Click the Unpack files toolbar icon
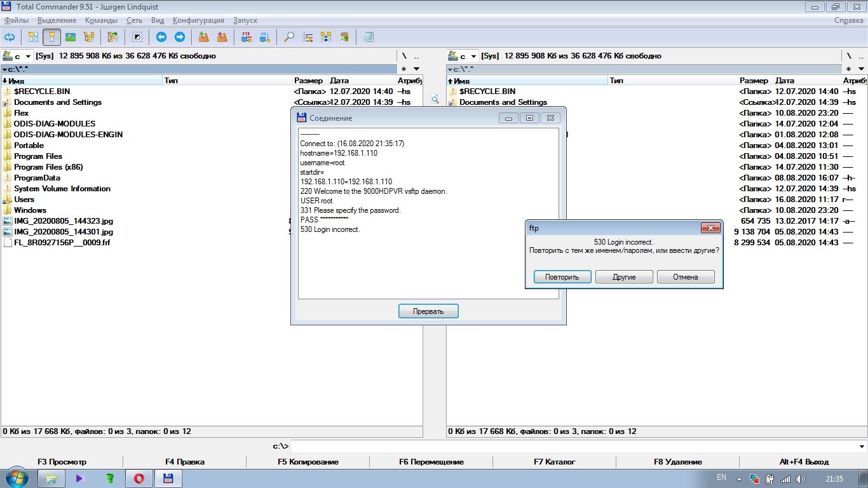The image size is (868, 488). pyautogui.click(x=222, y=37)
